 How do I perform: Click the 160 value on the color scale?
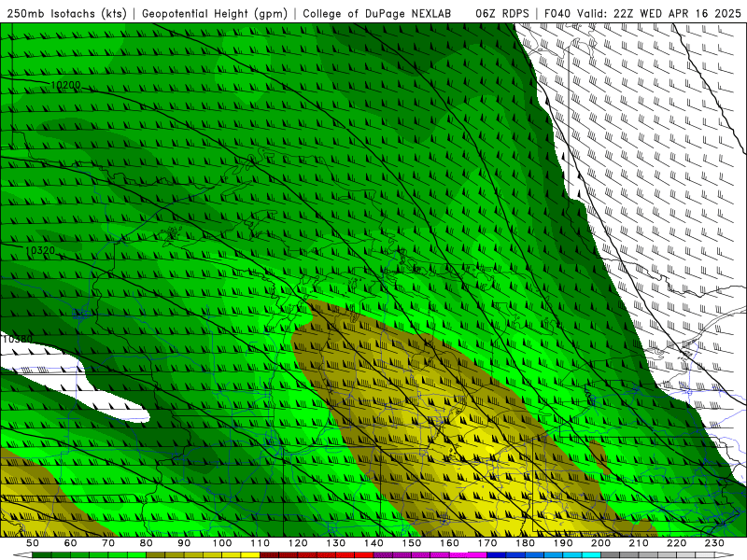449,543
